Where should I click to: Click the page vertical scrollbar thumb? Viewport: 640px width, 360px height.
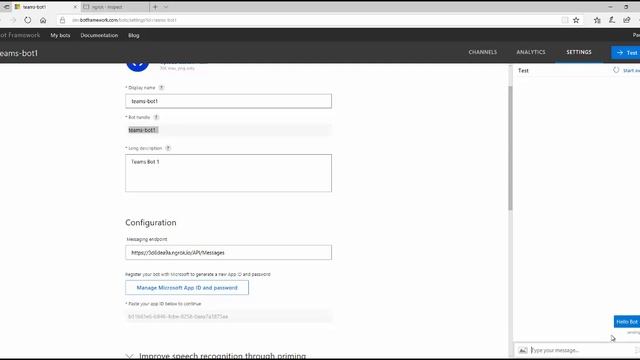(x=510, y=148)
